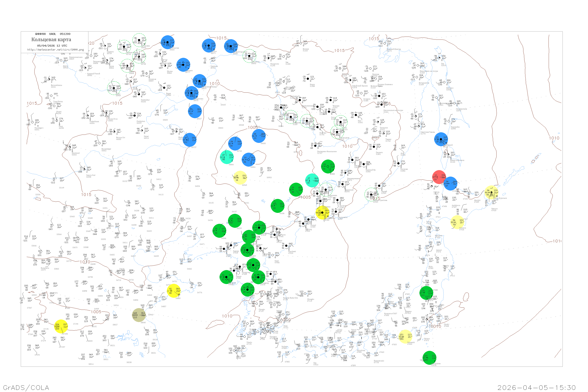Click the blue snow marker near station 47402

click(x=450, y=183)
